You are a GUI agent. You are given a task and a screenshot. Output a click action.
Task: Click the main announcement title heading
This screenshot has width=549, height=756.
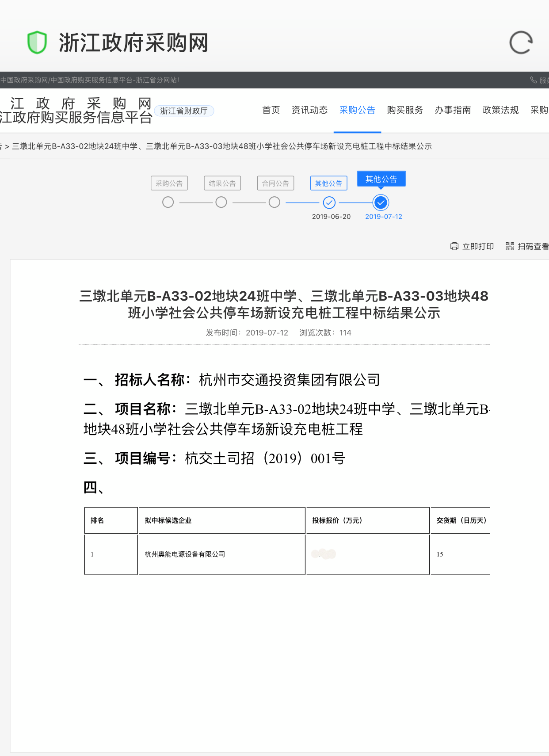click(284, 304)
